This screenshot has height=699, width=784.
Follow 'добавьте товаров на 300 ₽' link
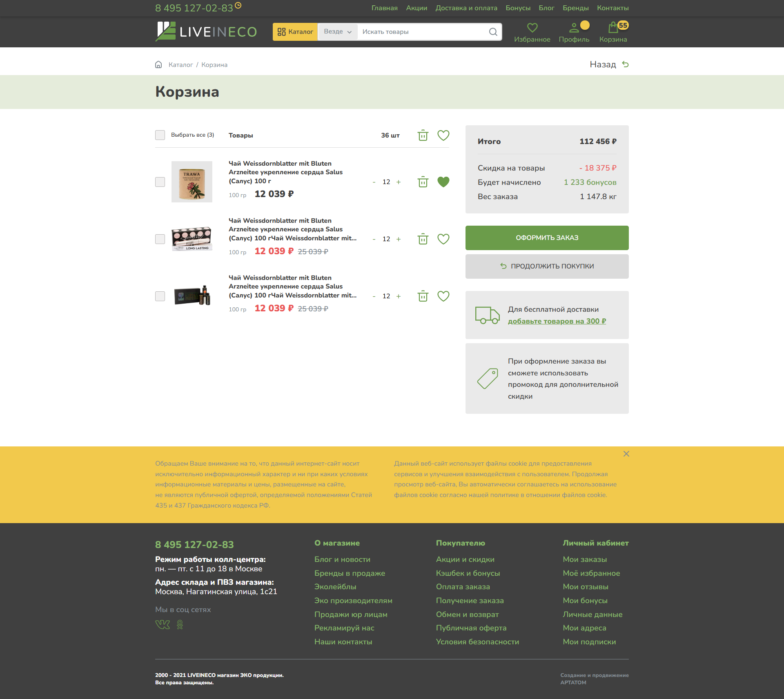pos(557,321)
